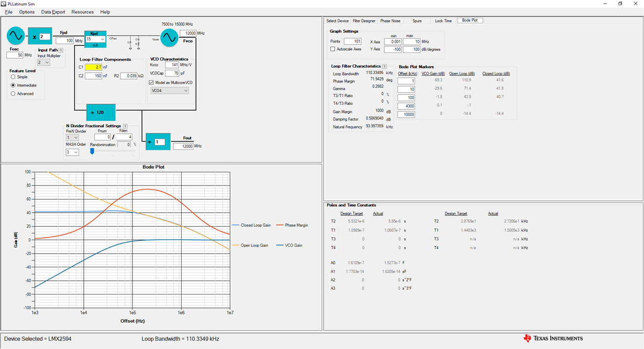The height and width of the screenshot is (349, 644).
Task: Edit the graph Points field
Action: tap(353, 41)
